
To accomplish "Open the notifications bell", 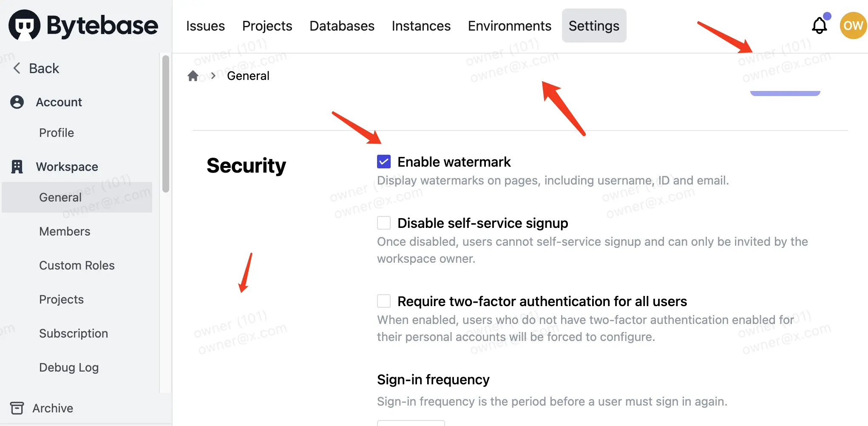I will coord(819,26).
